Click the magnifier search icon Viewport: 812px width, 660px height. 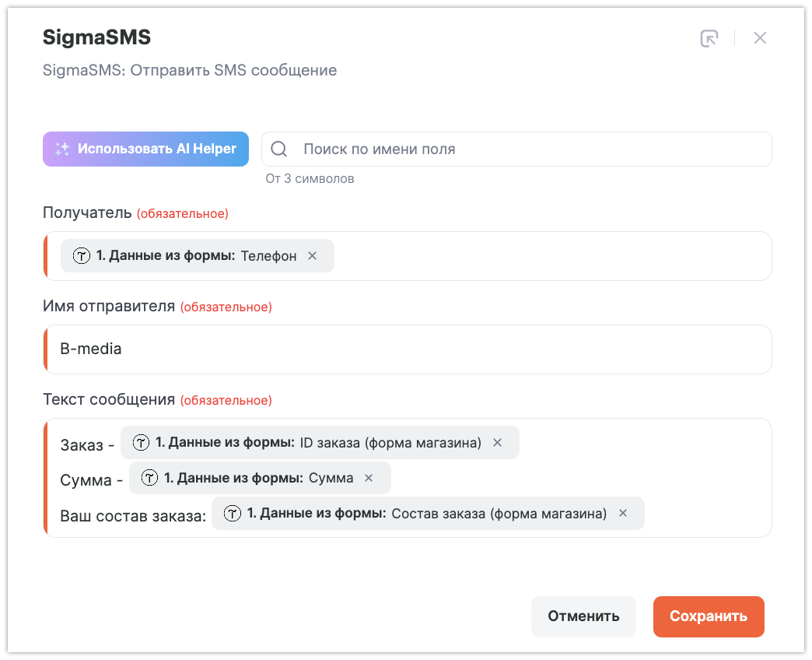(x=279, y=149)
